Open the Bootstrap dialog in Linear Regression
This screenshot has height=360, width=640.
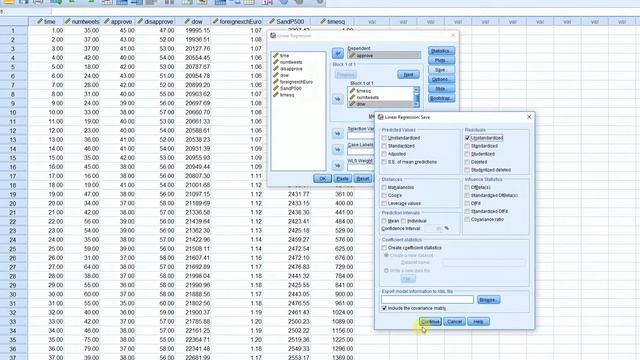click(441, 98)
